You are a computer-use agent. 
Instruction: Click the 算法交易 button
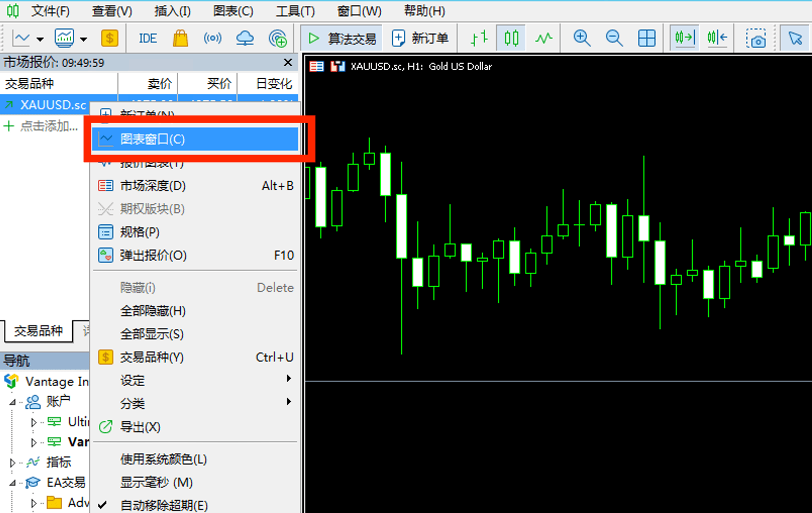[342, 38]
